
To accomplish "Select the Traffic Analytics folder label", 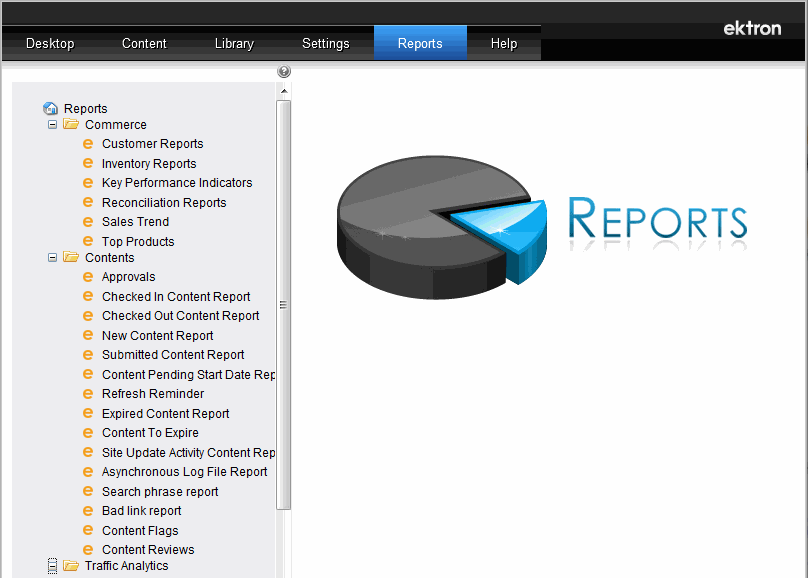I will pyautogui.click(x=126, y=566).
